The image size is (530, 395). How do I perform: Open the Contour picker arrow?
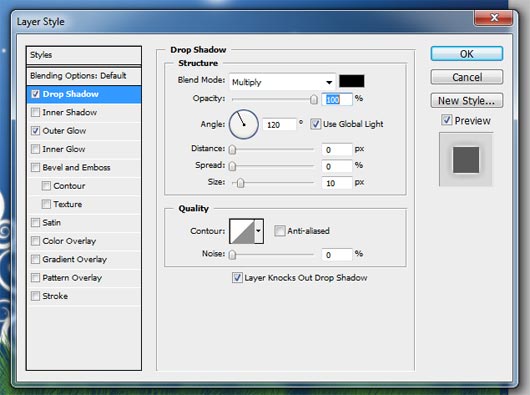pyautogui.click(x=259, y=231)
